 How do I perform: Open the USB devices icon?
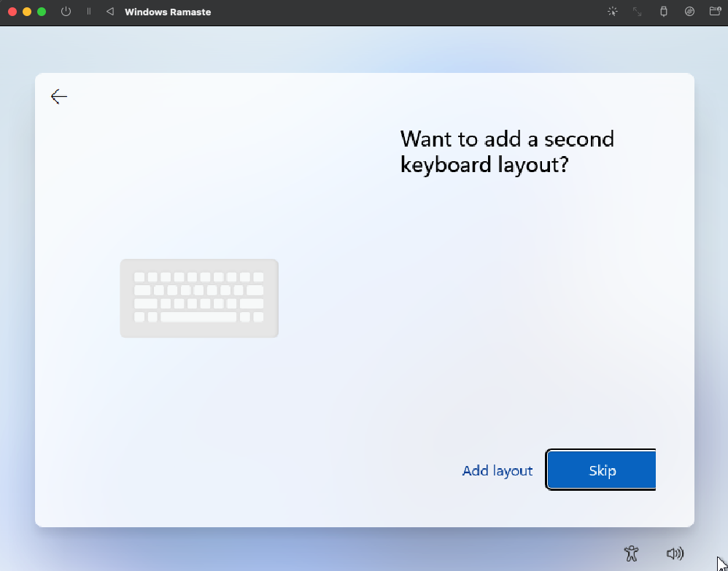pos(664,12)
